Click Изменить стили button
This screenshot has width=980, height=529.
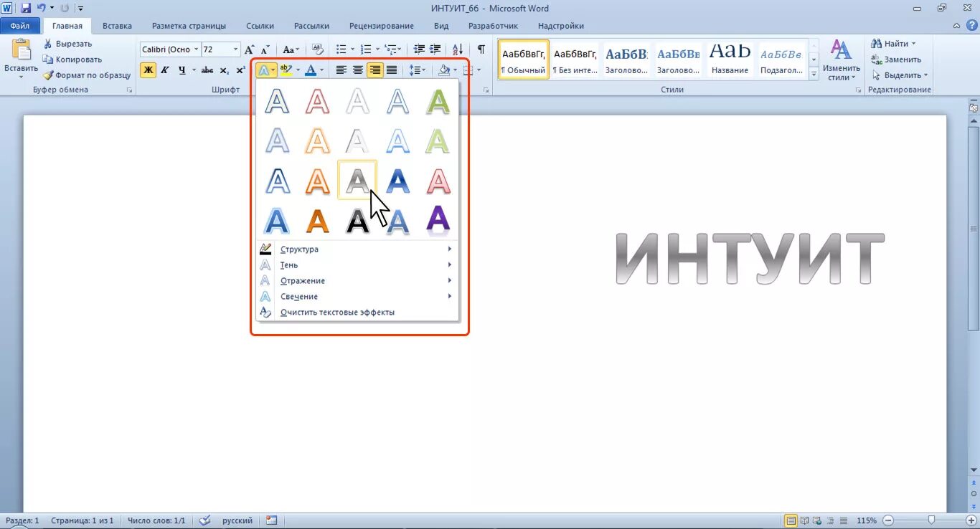pyautogui.click(x=841, y=60)
